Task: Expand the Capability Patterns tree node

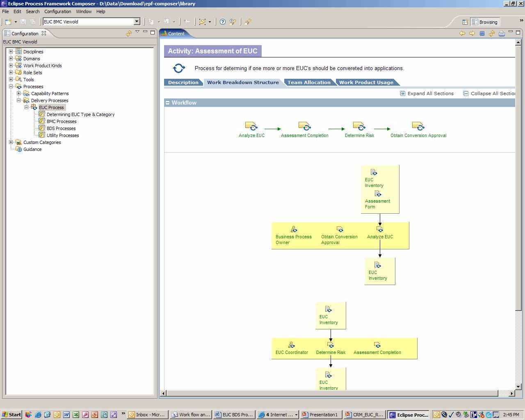Action: [19, 94]
